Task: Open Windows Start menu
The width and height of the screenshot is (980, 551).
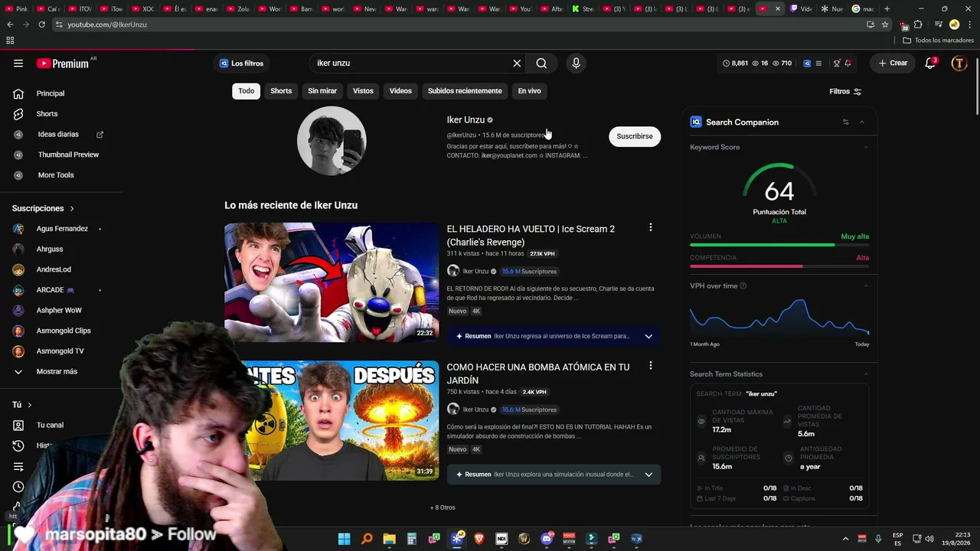Action: click(345, 539)
